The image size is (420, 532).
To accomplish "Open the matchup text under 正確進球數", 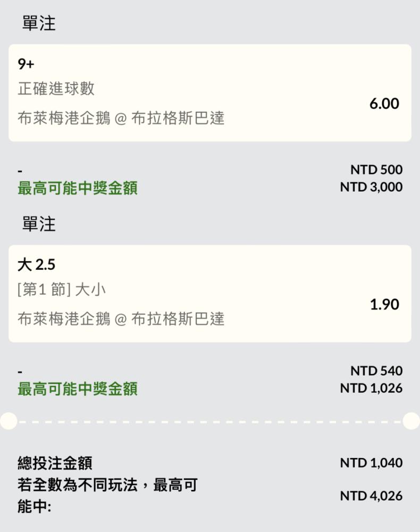I will coord(121,118).
